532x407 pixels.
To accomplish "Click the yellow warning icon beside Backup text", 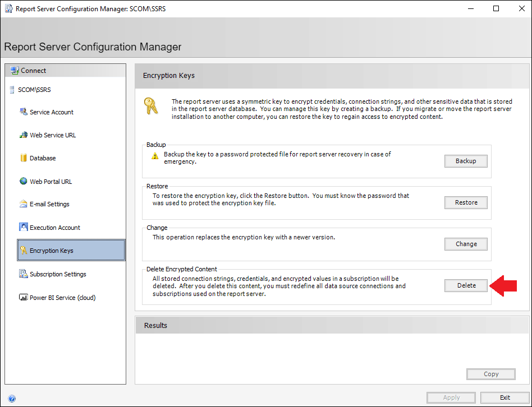I will (x=155, y=156).
